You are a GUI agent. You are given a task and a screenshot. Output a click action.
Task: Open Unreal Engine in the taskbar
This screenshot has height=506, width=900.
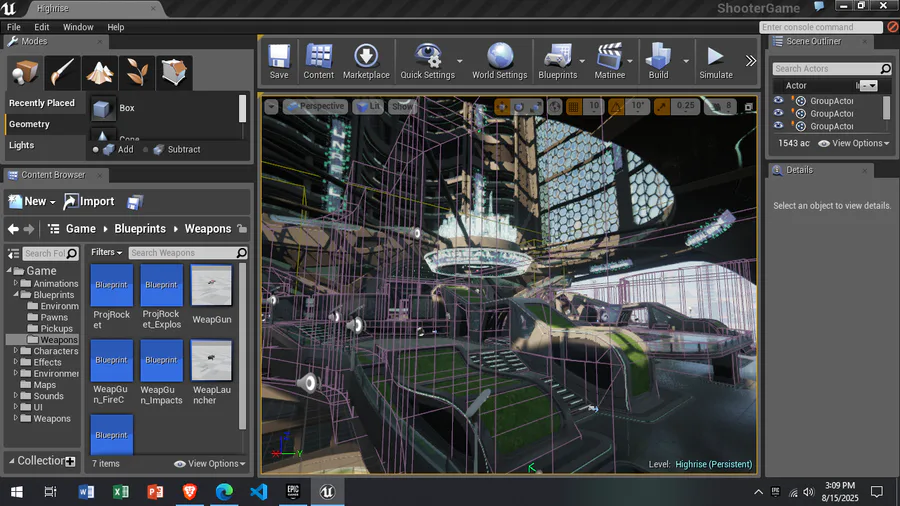point(327,492)
